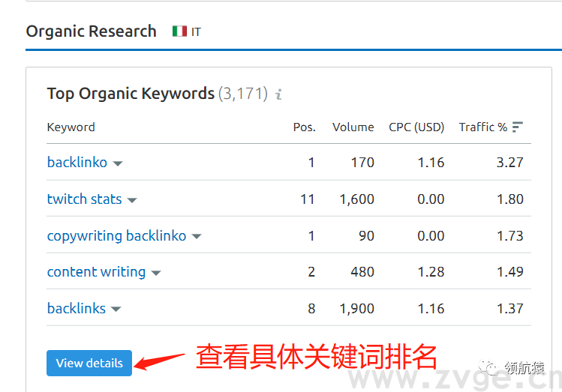This screenshot has height=392, width=562.
Task: Click traffic value 1.73
Action: (x=510, y=236)
